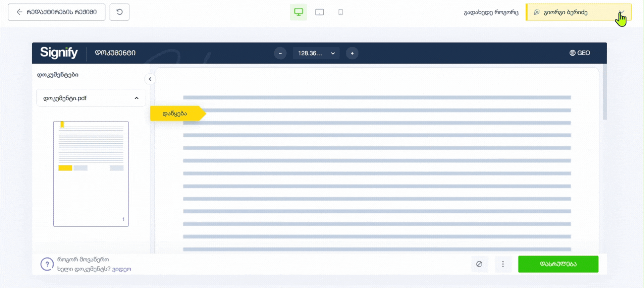Open the ვიდეო video link
This screenshot has height=288, width=644.
[x=121, y=269]
